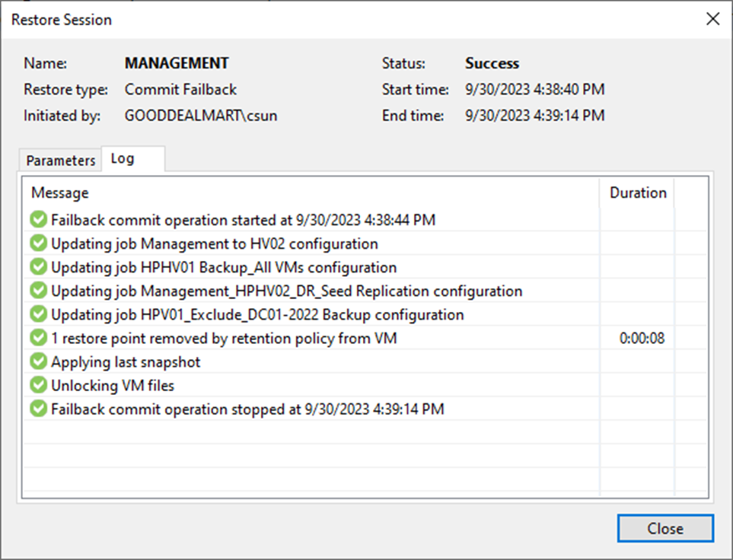Click green check icon for Updating job Management to HV02
The height and width of the screenshot is (560, 733).
38,243
